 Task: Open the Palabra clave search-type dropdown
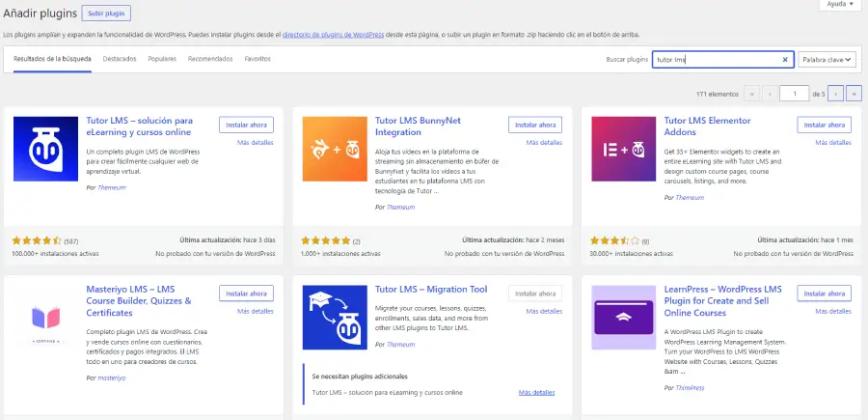tap(827, 60)
